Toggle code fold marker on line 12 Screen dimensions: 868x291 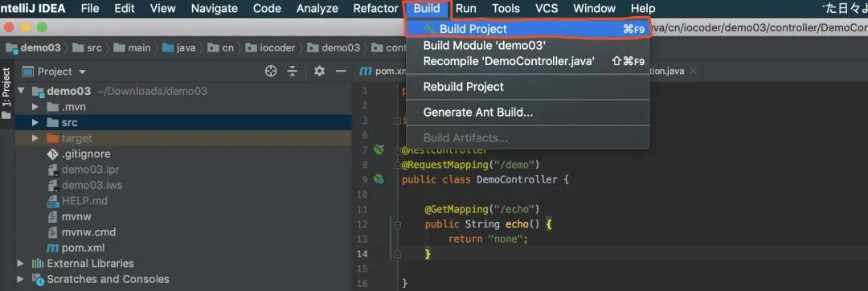click(397, 224)
